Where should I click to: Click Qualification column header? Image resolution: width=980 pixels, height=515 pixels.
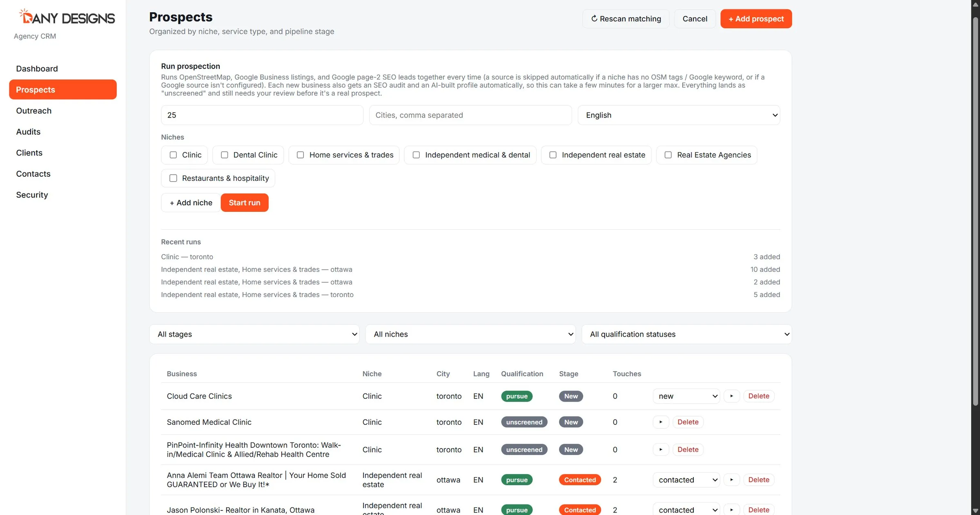coord(522,373)
